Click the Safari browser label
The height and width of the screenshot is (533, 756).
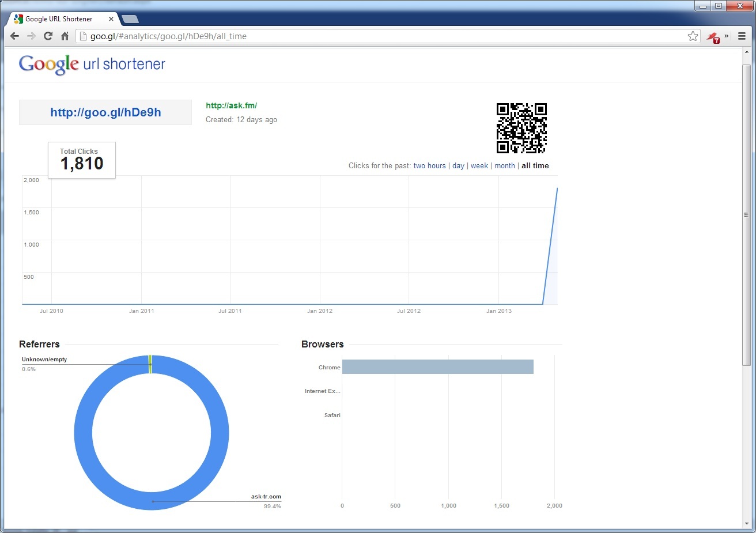pos(332,415)
